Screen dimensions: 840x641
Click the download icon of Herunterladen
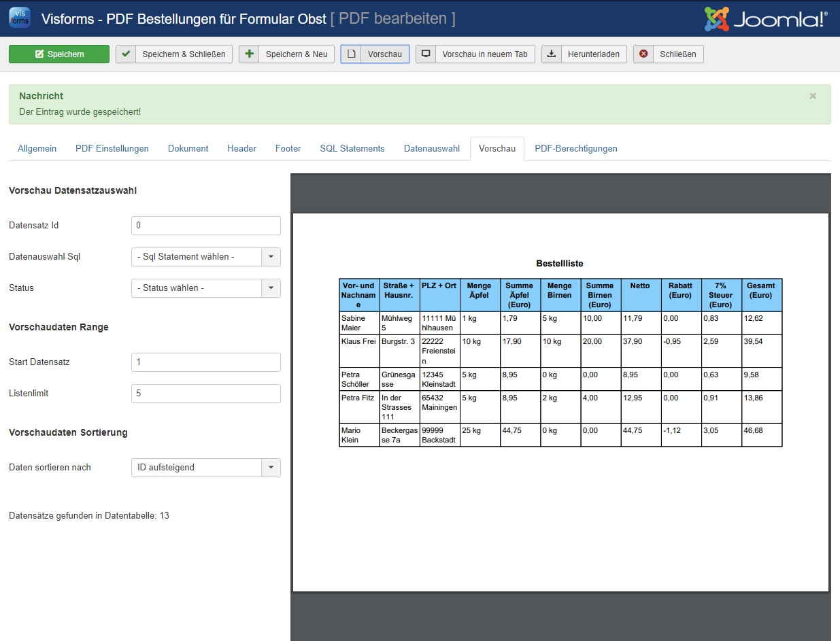(552, 54)
